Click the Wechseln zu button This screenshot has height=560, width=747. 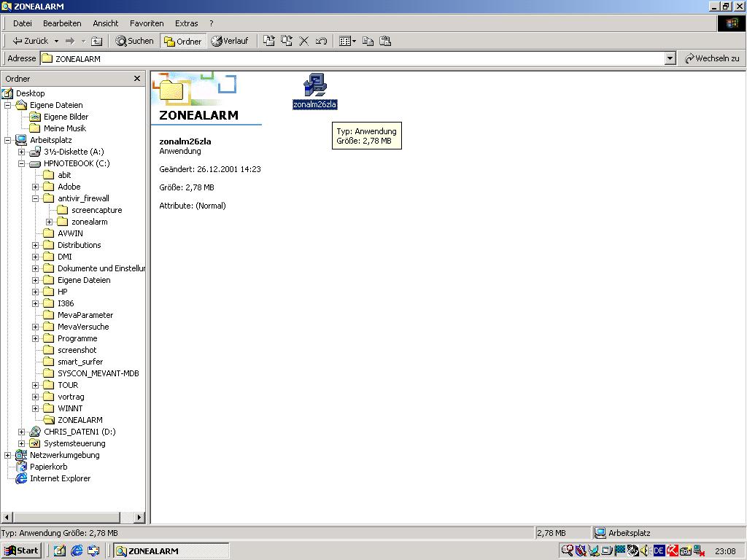pyautogui.click(x=712, y=58)
